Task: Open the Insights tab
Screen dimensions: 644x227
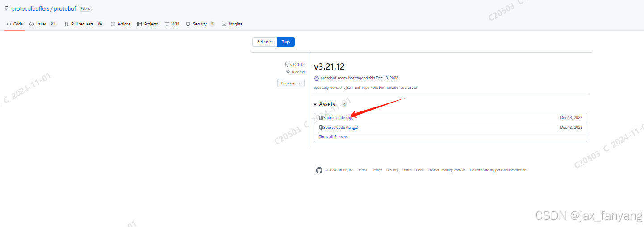Action: 232,24
